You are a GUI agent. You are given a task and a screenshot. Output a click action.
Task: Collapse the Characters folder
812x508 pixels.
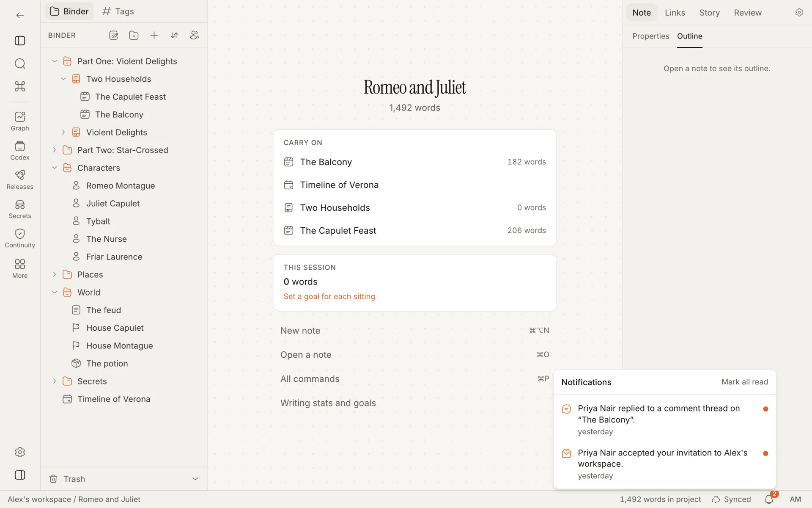[55, 168]
